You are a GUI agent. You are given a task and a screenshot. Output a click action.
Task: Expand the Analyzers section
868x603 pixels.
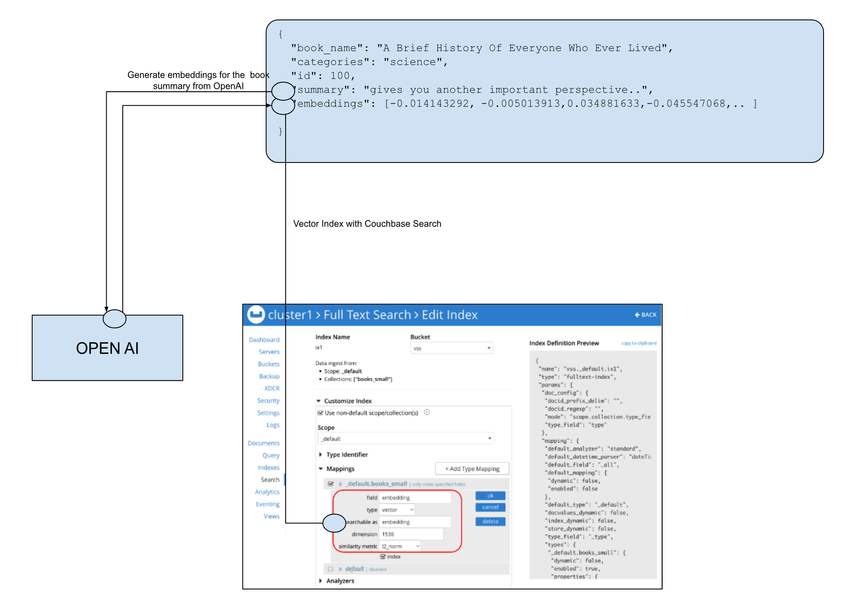pyautogui.click(x=337, y=581)
